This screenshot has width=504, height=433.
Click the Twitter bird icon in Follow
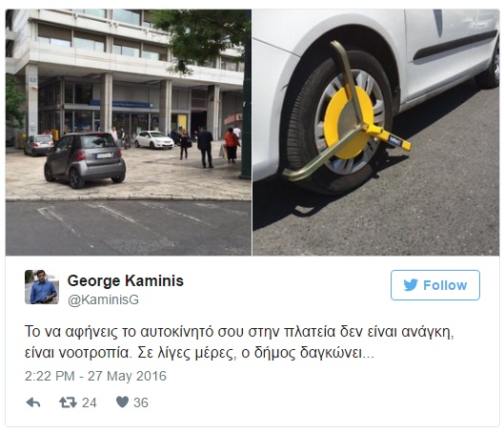411,285
